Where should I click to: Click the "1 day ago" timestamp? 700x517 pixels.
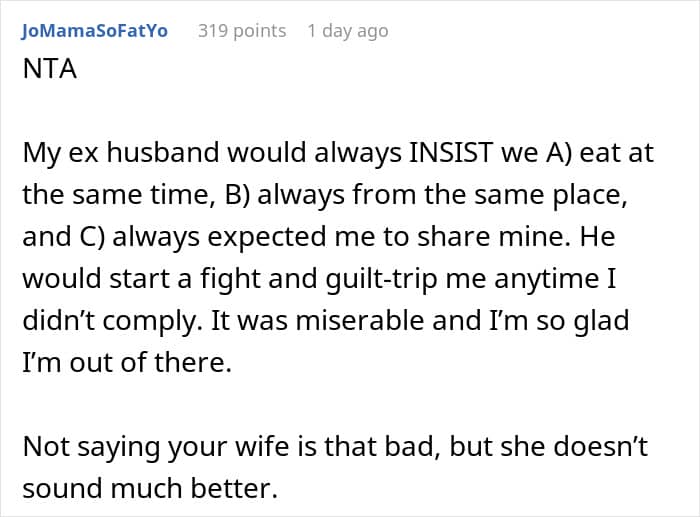click(x=347, y=30)
